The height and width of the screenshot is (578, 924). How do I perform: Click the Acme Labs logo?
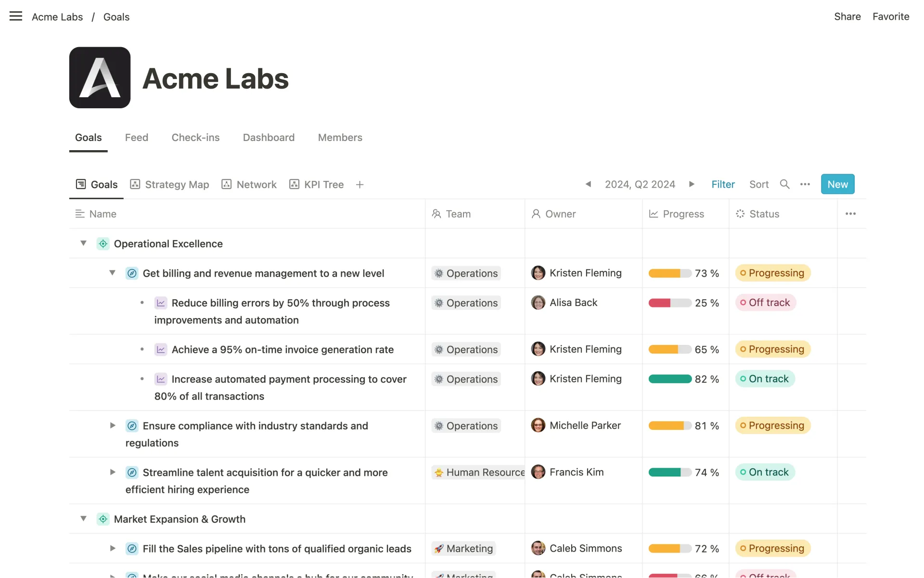100,77
